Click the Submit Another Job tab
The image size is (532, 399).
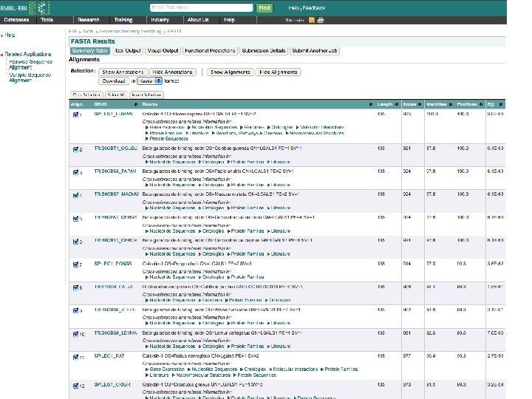click(315, 50)
